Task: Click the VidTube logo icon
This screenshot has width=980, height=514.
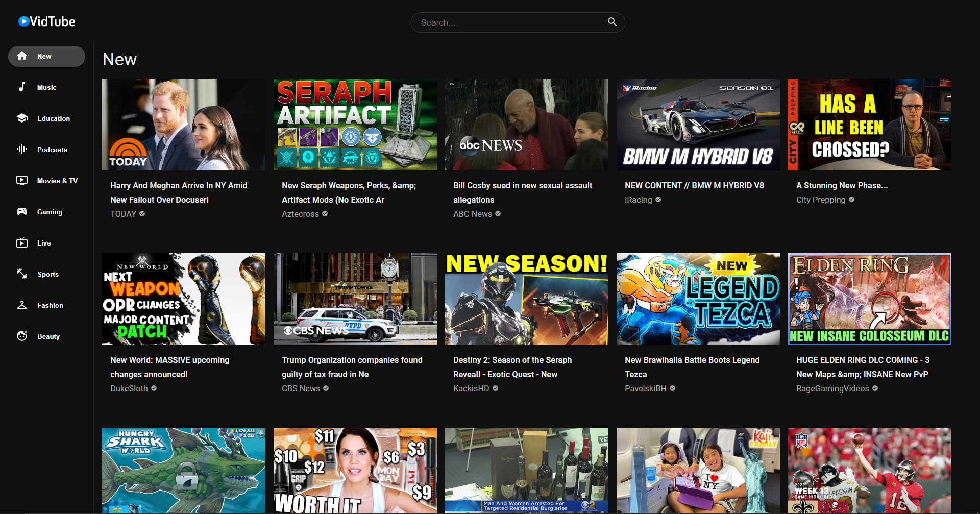Action: coord(23,21)
